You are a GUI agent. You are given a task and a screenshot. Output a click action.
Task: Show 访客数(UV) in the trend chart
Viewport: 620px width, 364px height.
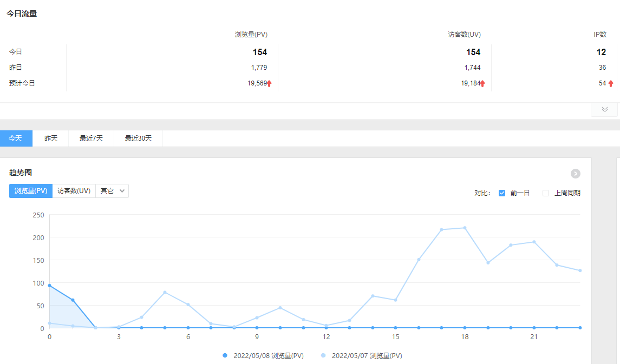74,191
